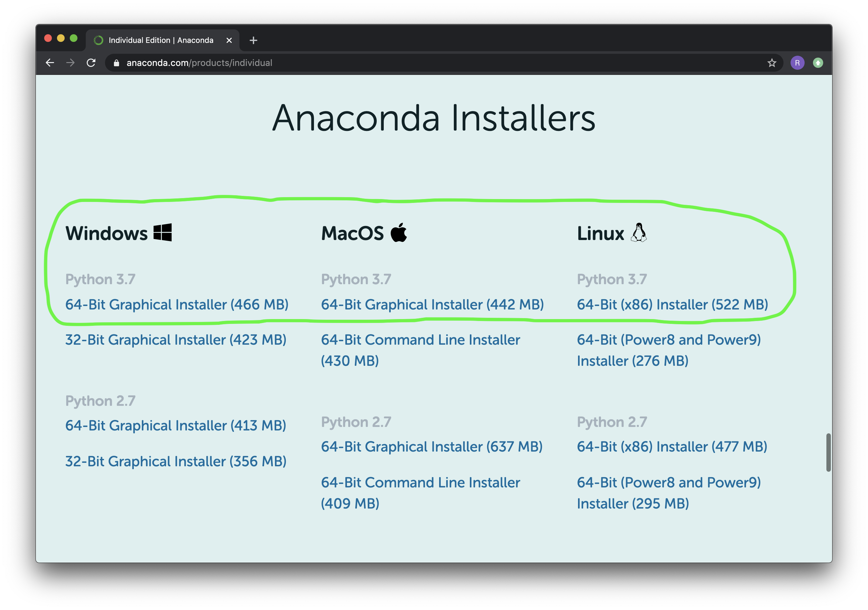Download Linux Python 3.7 64-Bit (x86) Installer
This screenshot has height=610, width=868.
pos(672,305)
